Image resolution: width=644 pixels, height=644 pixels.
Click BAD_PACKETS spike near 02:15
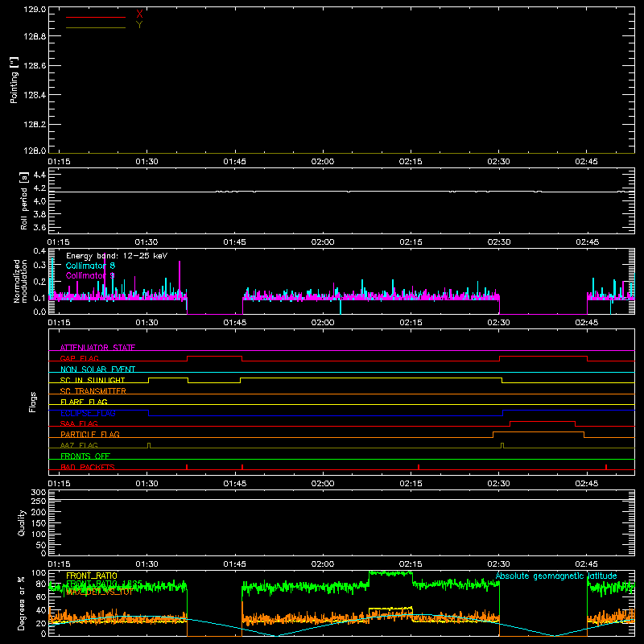tap(419, 467)
